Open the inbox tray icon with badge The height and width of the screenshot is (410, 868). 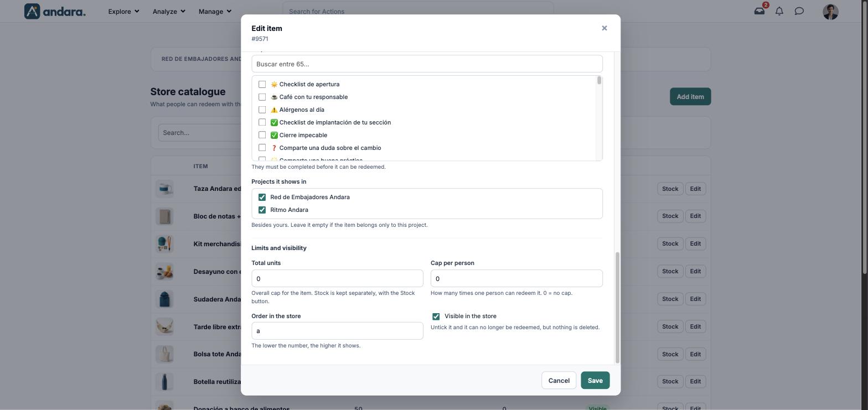pyautogui.click(x=759, y=11)
